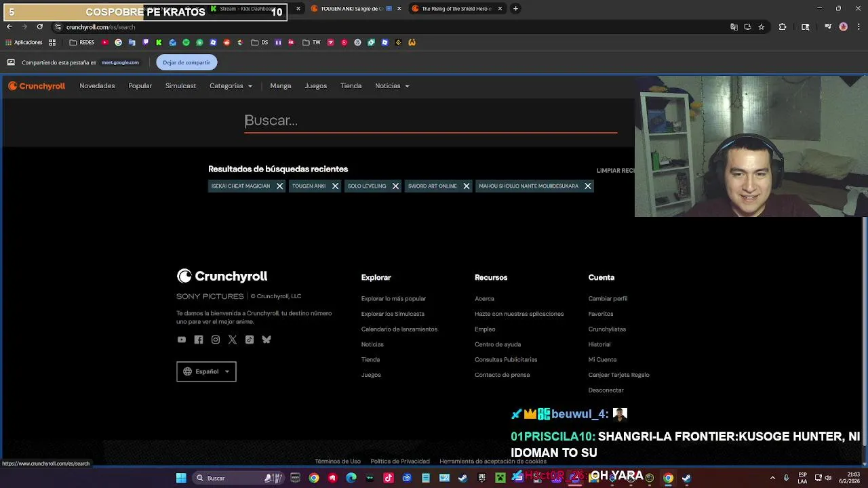Open the Crunchyroll home logo
Screen dimensions: 868x488
[37, 86]
